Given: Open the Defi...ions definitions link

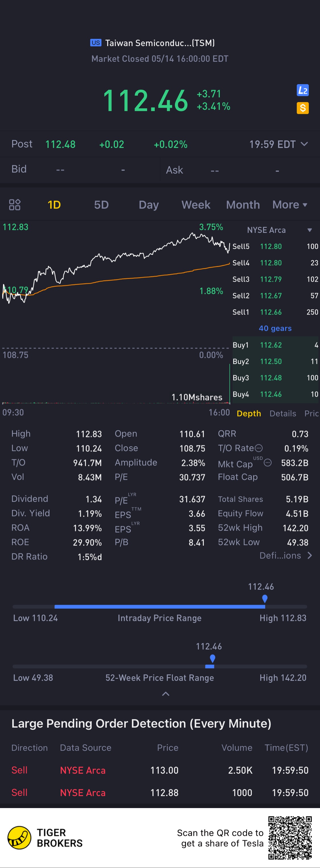Looking at the screenshot, I should [286, 556].
